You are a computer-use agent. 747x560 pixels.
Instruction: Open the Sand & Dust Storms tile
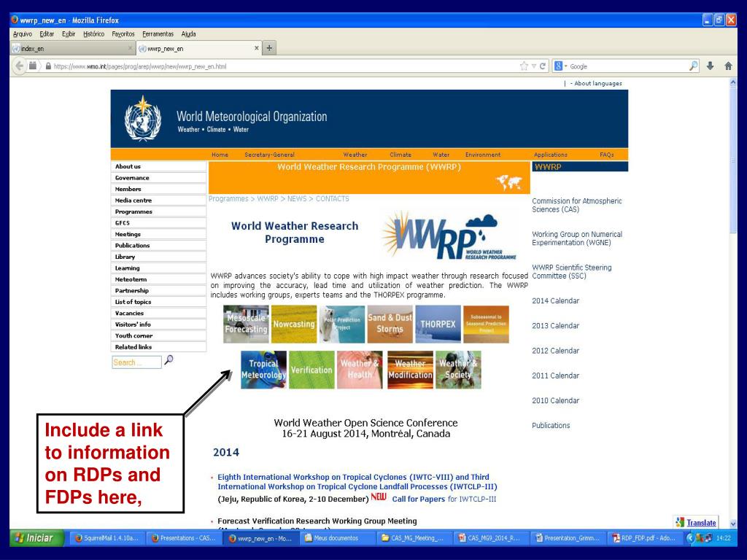coord(390,324)
